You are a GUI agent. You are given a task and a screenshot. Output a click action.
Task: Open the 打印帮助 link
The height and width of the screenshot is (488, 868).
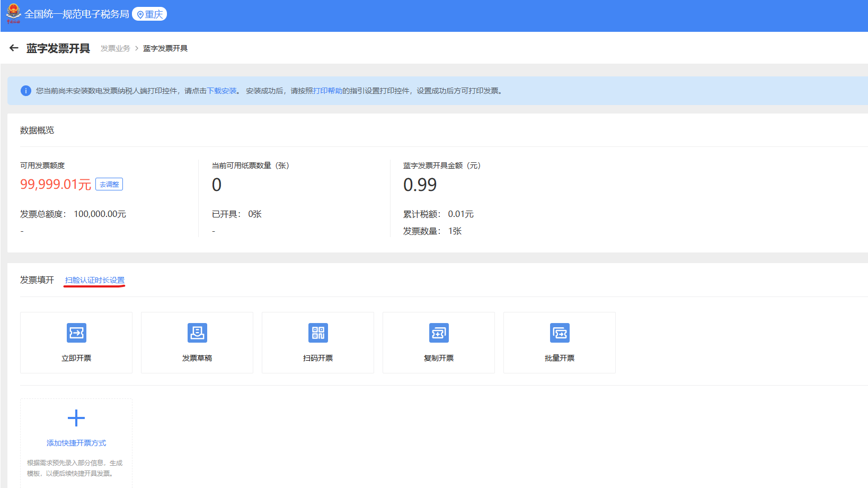click(x=327, y=91)
